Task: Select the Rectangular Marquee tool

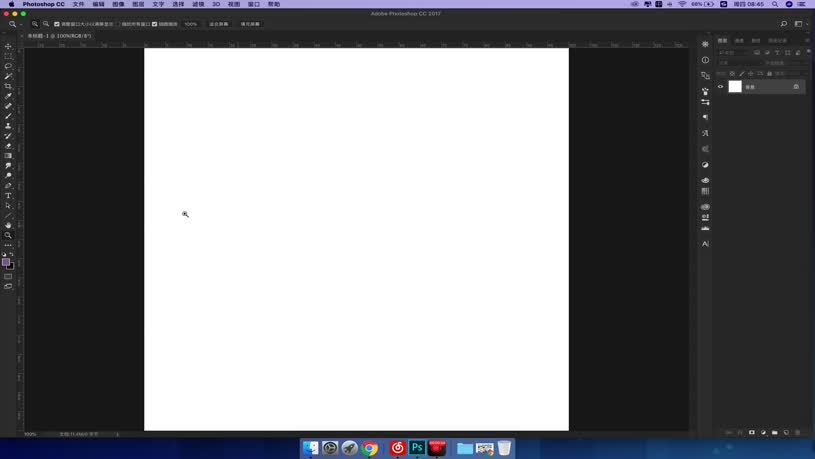Action: coord(8,56)
